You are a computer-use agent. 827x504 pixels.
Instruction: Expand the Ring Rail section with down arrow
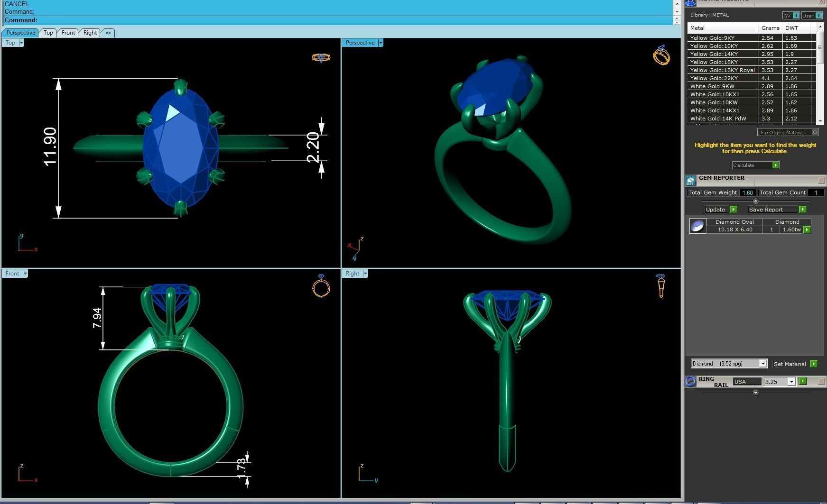coord(756,393)
